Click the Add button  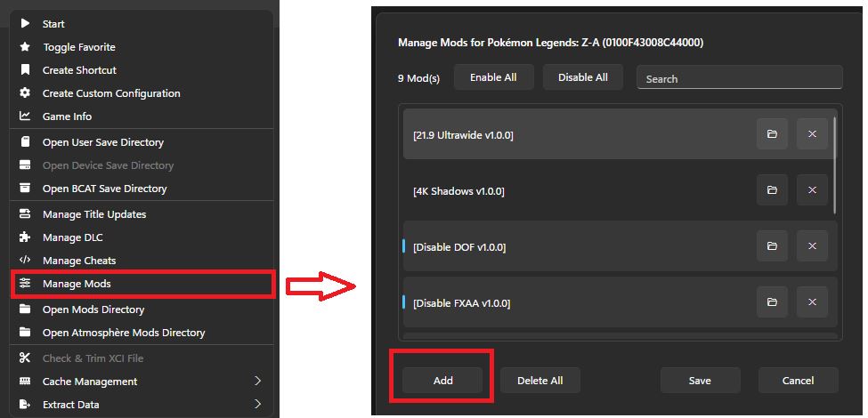442,381
